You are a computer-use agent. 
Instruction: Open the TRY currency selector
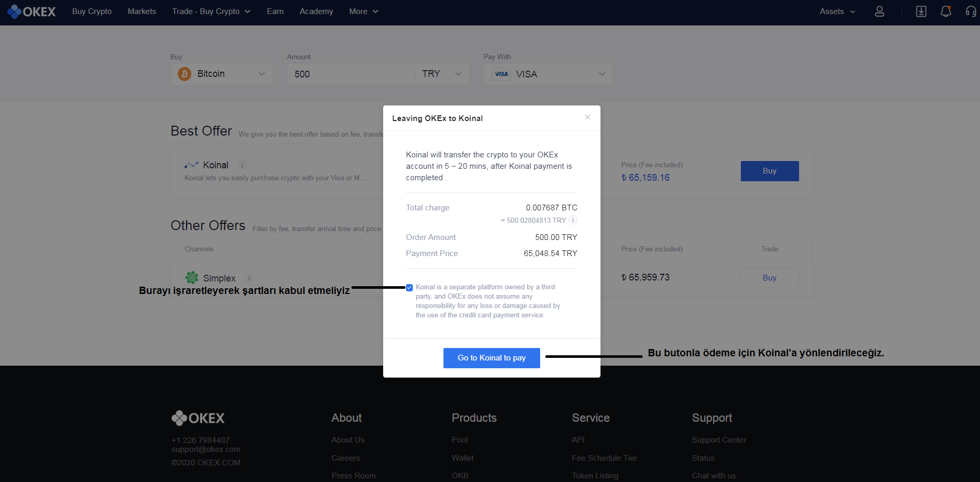point(442,74)
